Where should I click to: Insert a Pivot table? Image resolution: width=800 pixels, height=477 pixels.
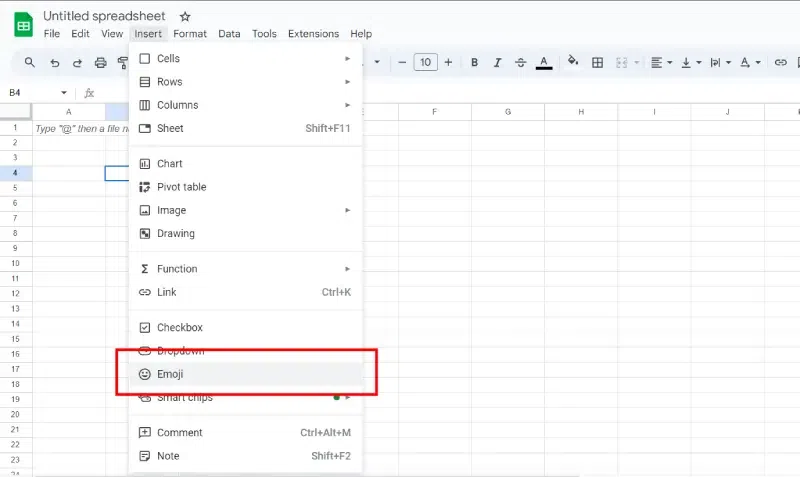[245, 187]
